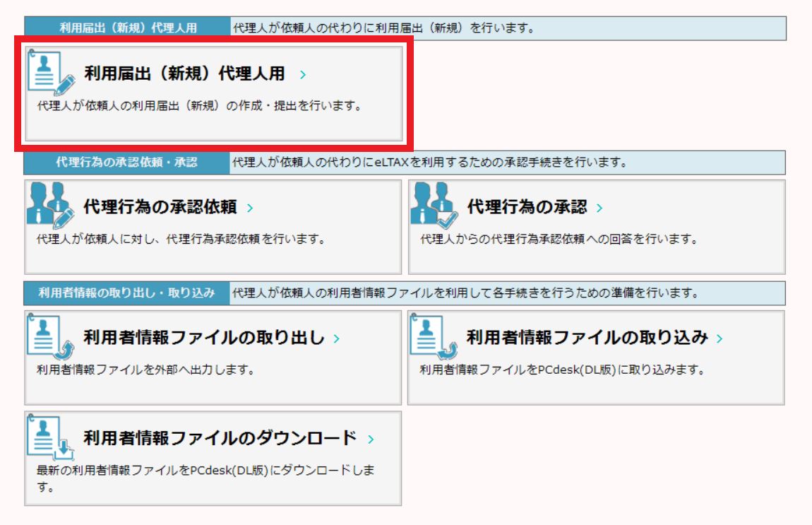The width and height of the screenshot is (812, 525).
Task: Click the 利用者情報ファイルの取り出し export icon
Action: 50,336
